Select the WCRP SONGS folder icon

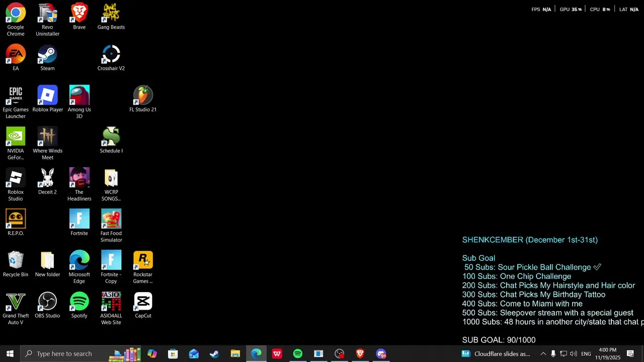(x=111, y=185)
